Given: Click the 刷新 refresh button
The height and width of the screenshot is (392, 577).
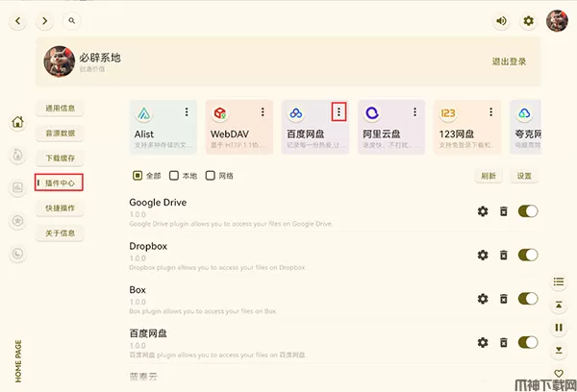Looking at the screenshot, I should coord(489,176).
